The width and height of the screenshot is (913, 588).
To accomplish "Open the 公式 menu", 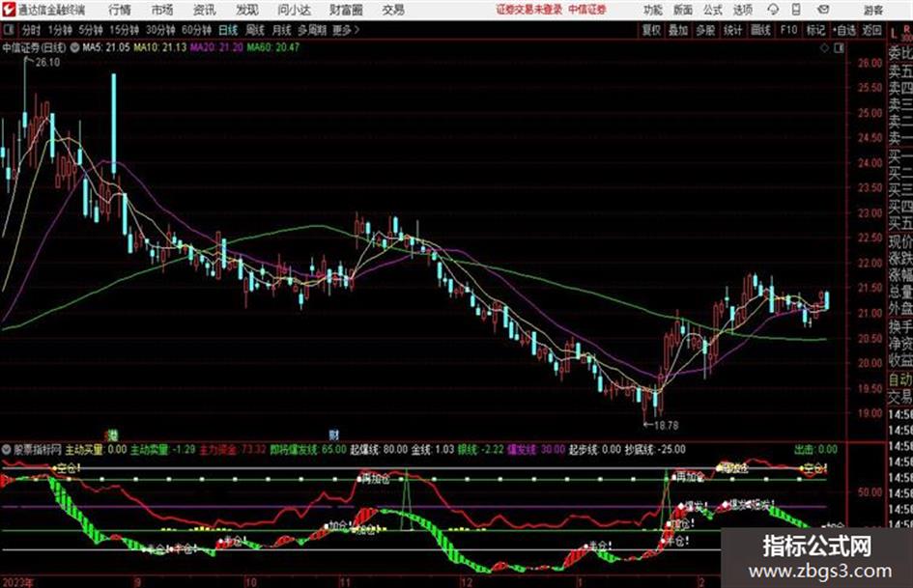I will 712,10.
